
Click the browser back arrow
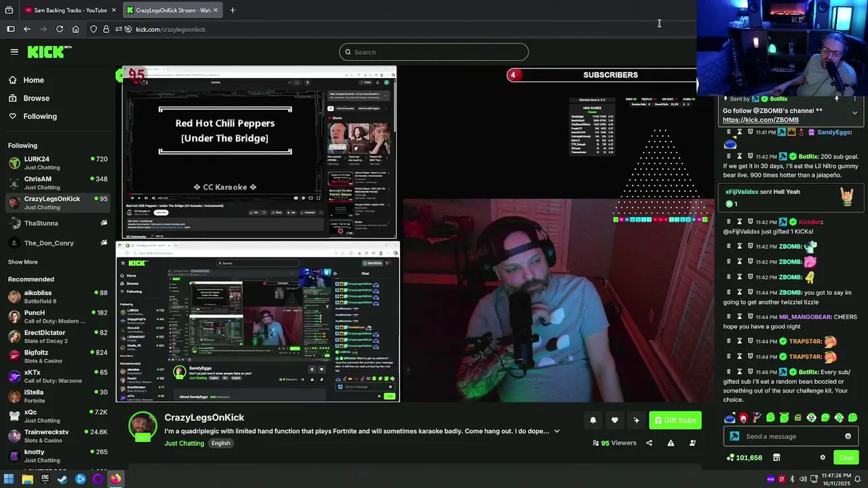[27, 29]
